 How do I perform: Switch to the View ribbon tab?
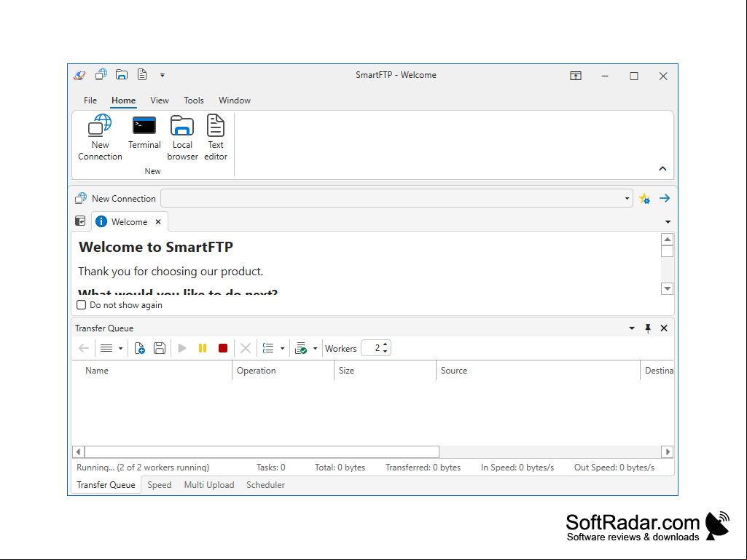tap(159, 100)
